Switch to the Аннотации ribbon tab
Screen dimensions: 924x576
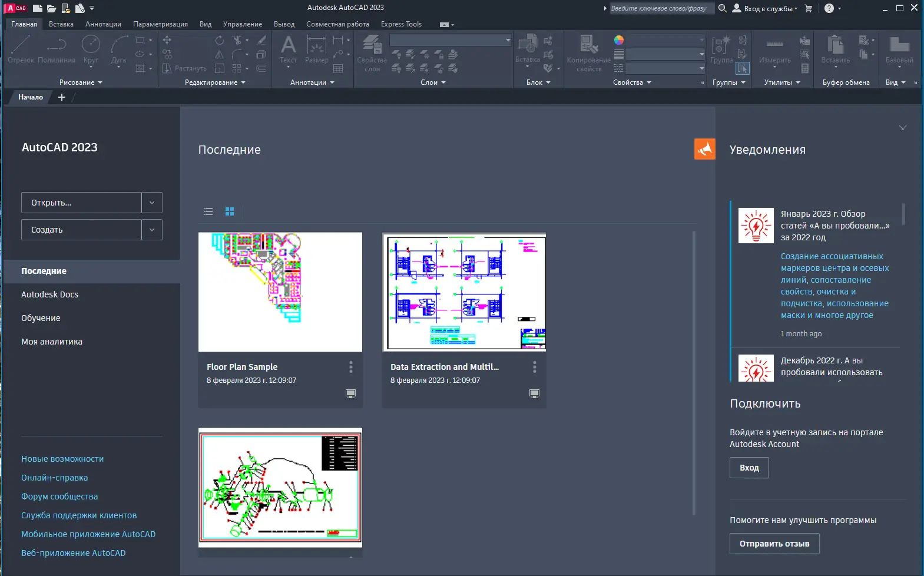[x=103, y=24]
